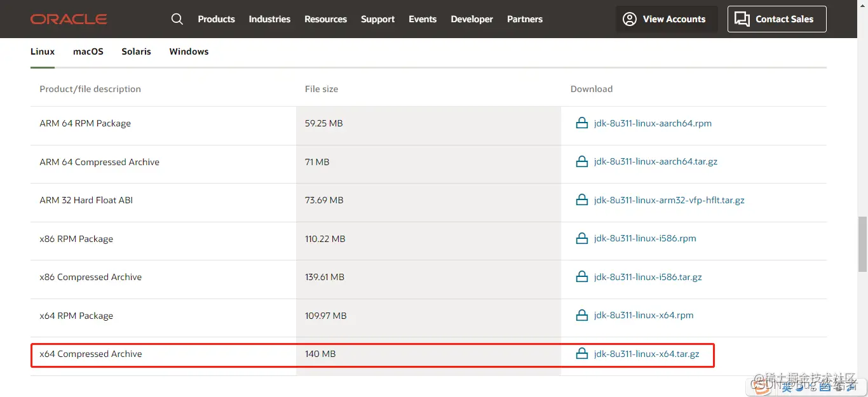
Task: Click the '110.22 MB' file size
Action: tap(325, 239)
